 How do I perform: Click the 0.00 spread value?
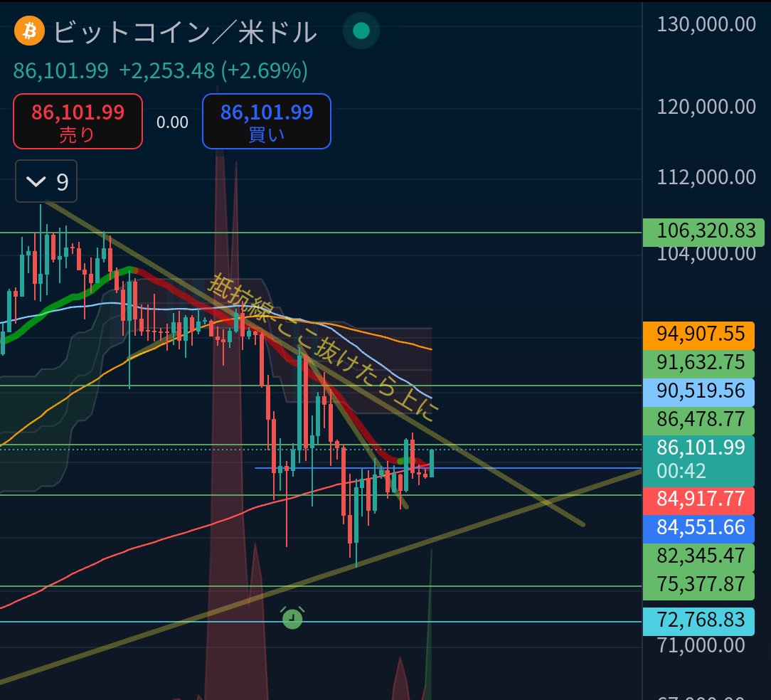172,122
